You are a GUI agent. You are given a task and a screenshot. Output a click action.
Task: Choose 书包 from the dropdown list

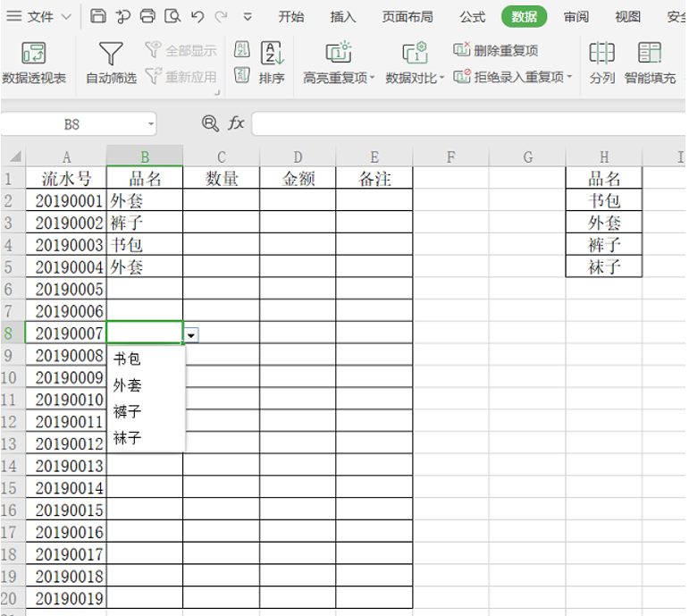tap(146, 359)
